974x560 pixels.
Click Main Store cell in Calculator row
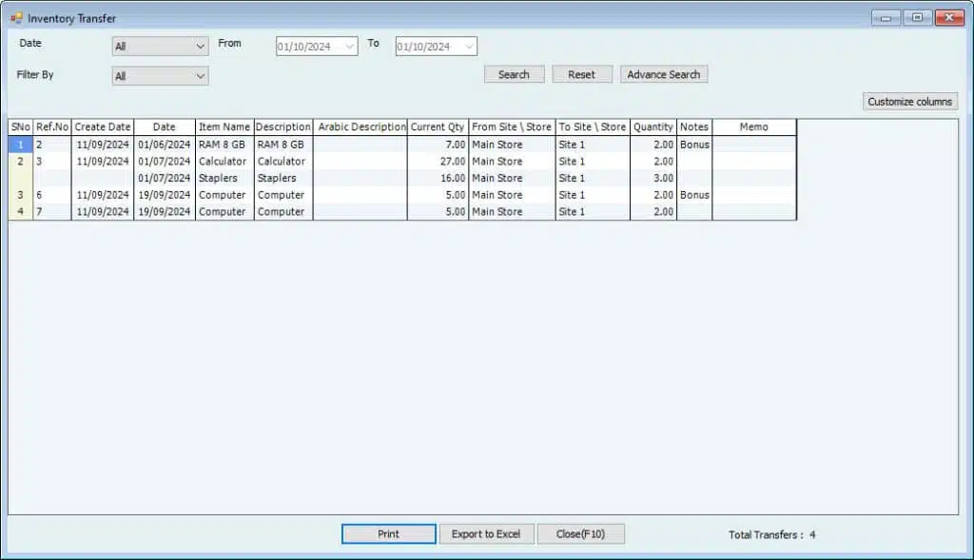(512, 162)
